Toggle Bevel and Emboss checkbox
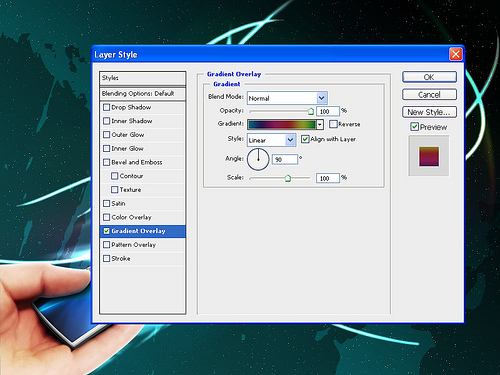Image resolution: width=500 pixels, height=375 pixels. (x=107, y=162)
